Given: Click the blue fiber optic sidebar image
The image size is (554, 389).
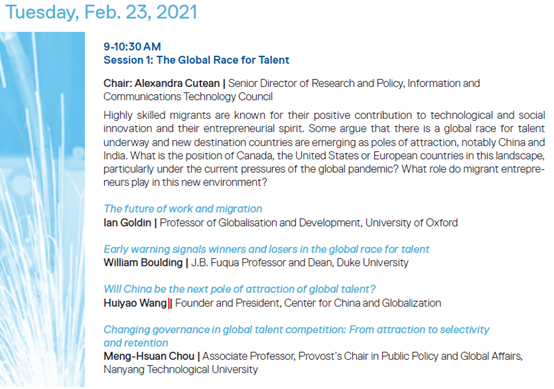Looking at the screenshot, I should click(42, 210).
